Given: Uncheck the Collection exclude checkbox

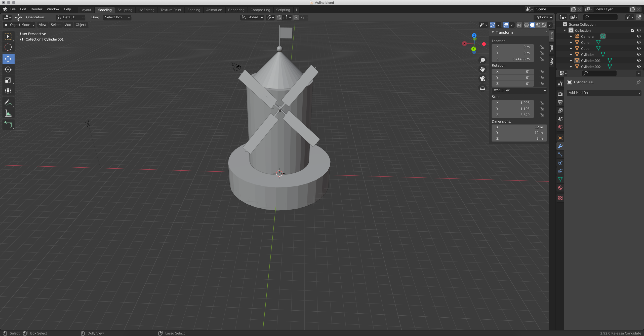Looking at the screenshot, I should point(633,30).
